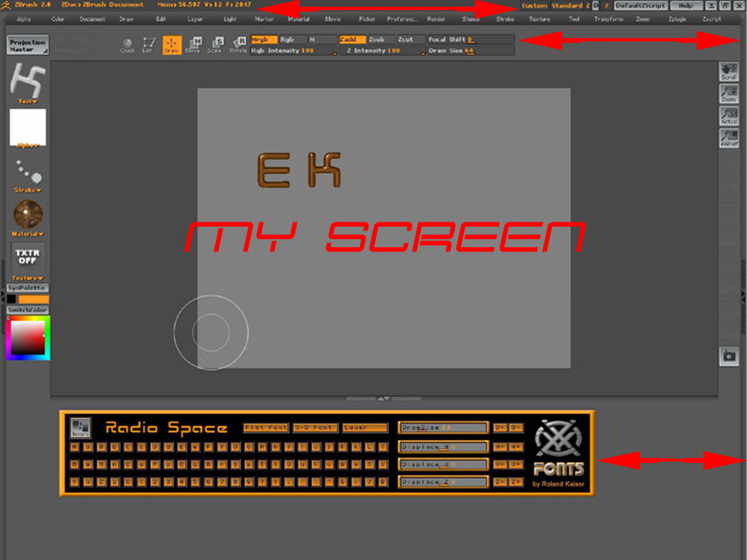Select the Quick 3D edit icon
The image size is (747, 560).
pyautogui.click(x=127, y=45)
